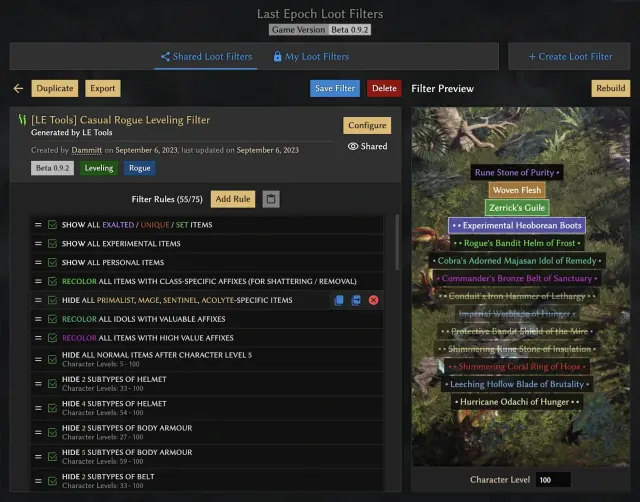Delete the hide Primalist, Mage rule
The image size is (640, 502).
(373, 300)
